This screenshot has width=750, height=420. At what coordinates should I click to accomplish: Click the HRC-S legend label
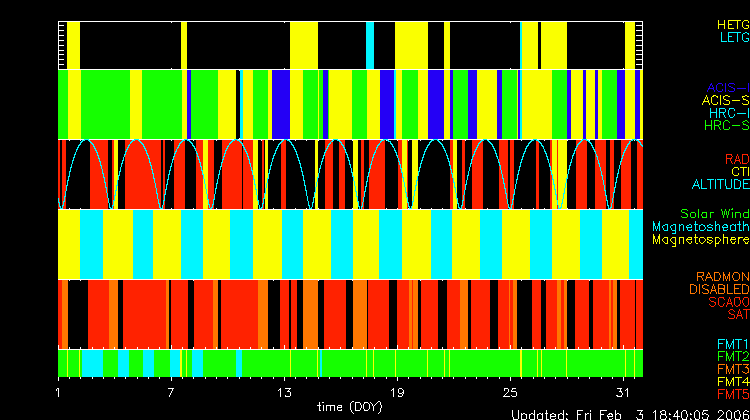[726, 126]
